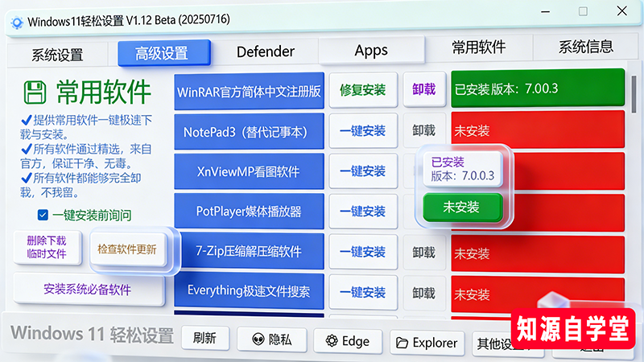The image size is (644, 362).
Task: Click the gear icon on Edge button
Action: 332,340
